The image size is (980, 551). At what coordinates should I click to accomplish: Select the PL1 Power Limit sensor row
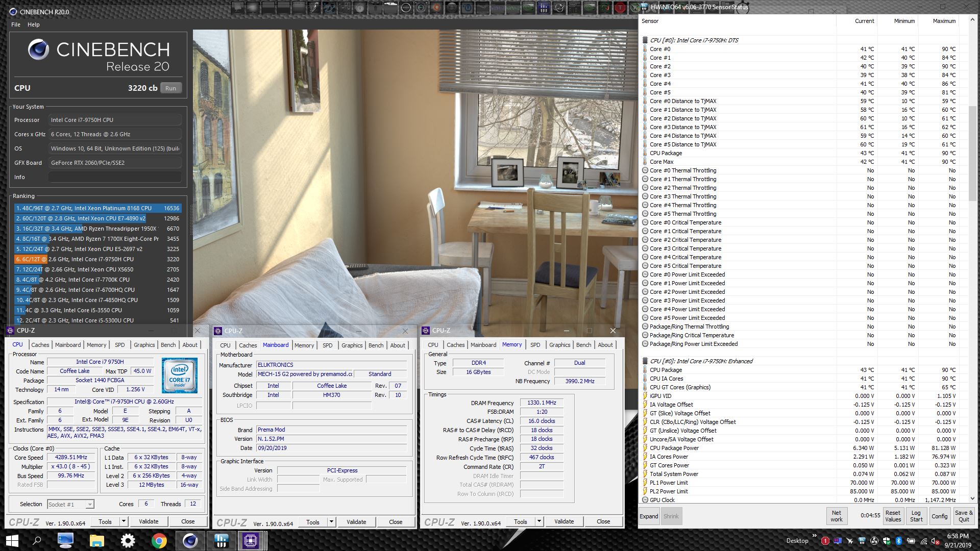point(803,483)
